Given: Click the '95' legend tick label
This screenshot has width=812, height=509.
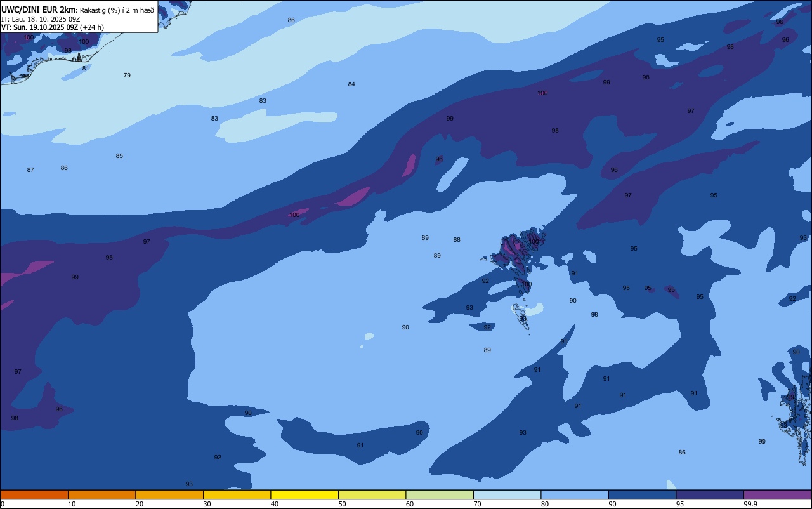Looking at the screenshot, I should pos(681,504).
